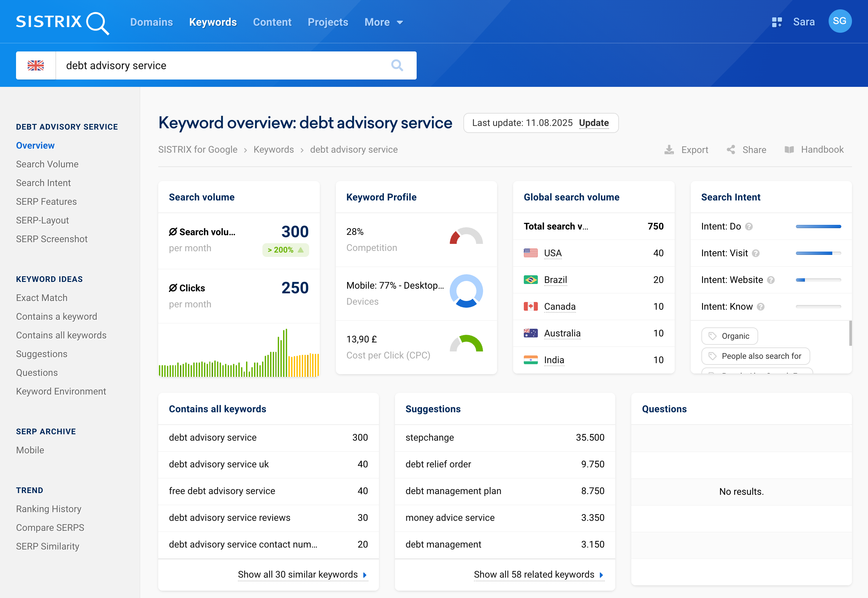Toggle the People also search for filter
Screen dimensions: 868x598
click(755, 356)
